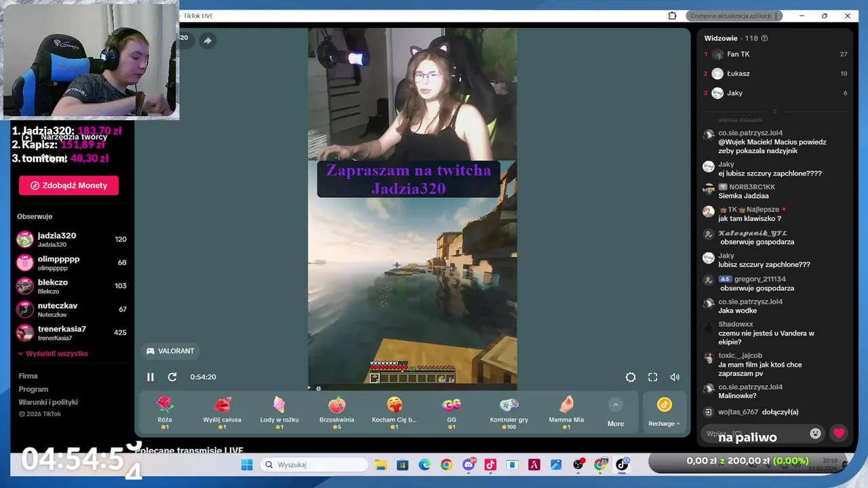Open first Google Chrome taskbar icon
The image size is (868, 488).
[x=446, y=464]
